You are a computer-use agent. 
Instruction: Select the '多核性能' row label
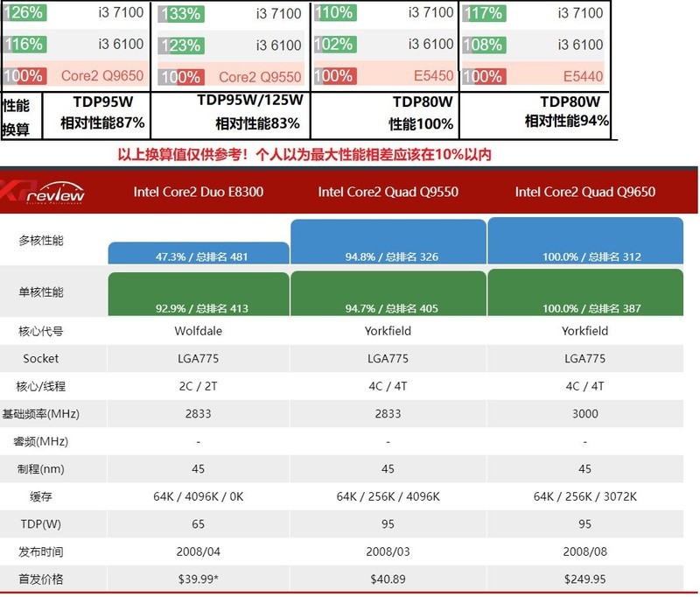(x=41, y=241)
